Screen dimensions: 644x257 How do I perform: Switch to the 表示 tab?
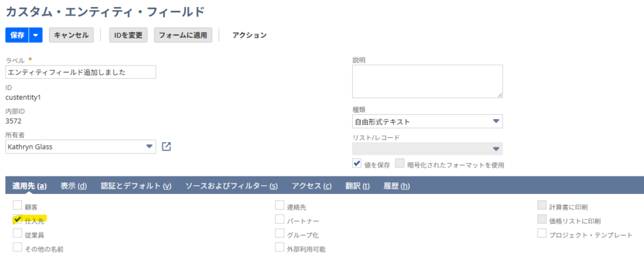(x=74, y=186)
